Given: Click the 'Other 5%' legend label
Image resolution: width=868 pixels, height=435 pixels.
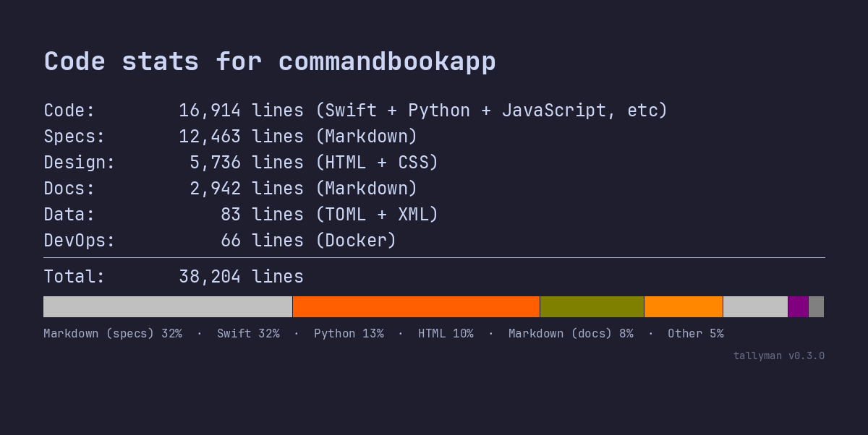Looking at the screenshot, I should tap(695, 333).
